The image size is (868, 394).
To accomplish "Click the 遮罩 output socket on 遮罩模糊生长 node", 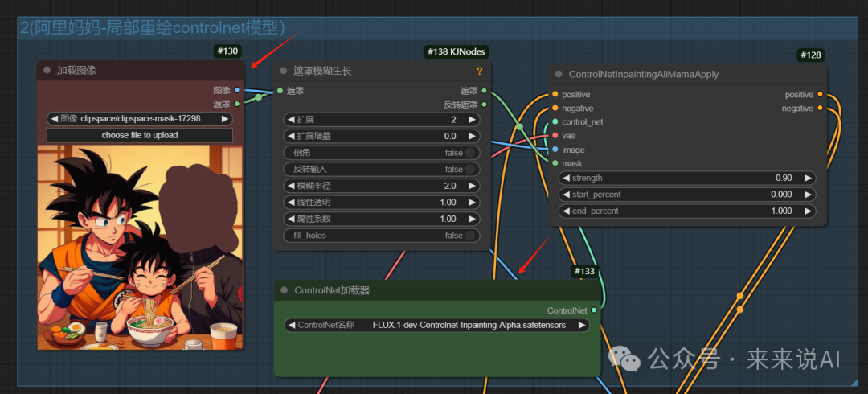I will (x=485, y=91).
